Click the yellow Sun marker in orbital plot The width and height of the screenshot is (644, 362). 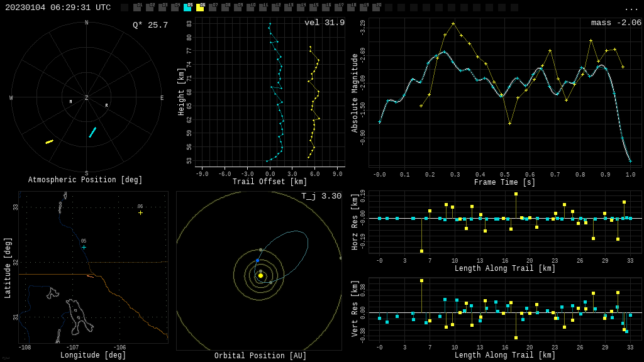[x=260, y=275]
